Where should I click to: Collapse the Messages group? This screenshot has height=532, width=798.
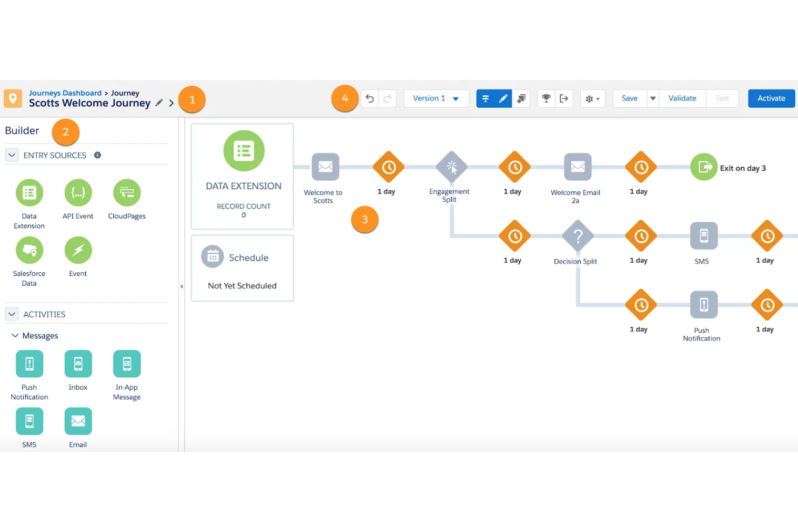coord(15,336)
